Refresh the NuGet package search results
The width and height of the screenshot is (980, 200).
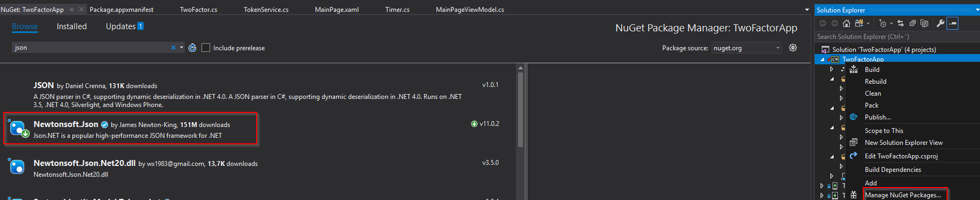point(192,48)
